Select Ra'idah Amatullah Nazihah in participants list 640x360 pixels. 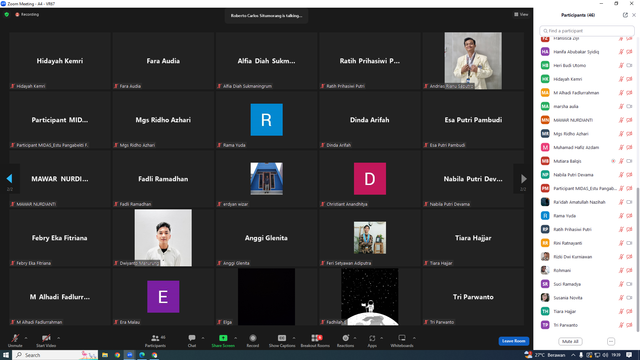click(587, 202)
